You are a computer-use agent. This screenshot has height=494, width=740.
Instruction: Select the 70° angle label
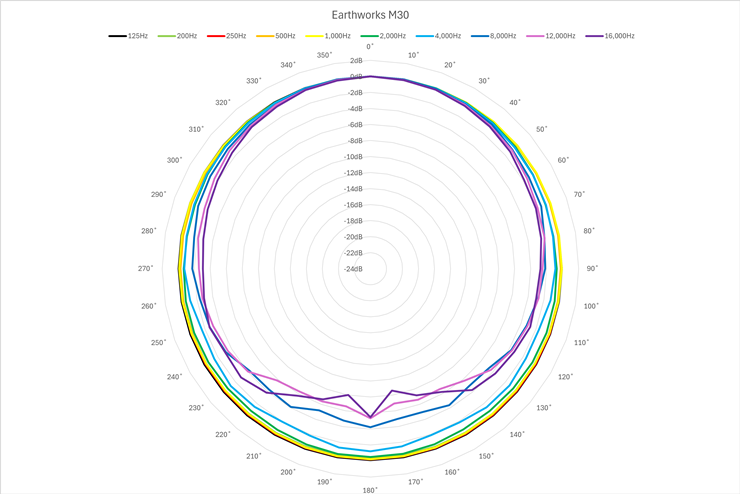pyautogui.click(x=579, y=194)
